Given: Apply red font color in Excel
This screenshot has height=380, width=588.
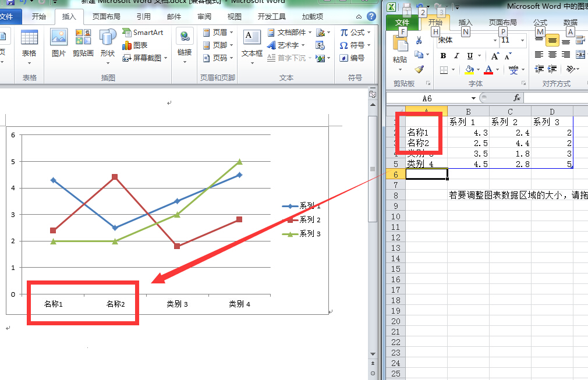Looking at the screenshot, I should (488, 69).
